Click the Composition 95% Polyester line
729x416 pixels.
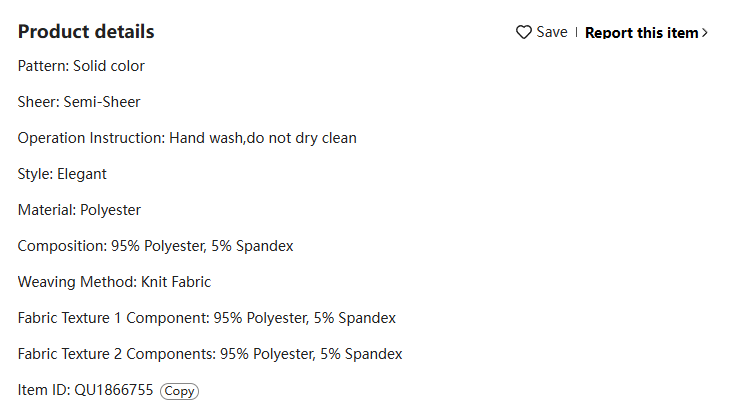(155, 246)
